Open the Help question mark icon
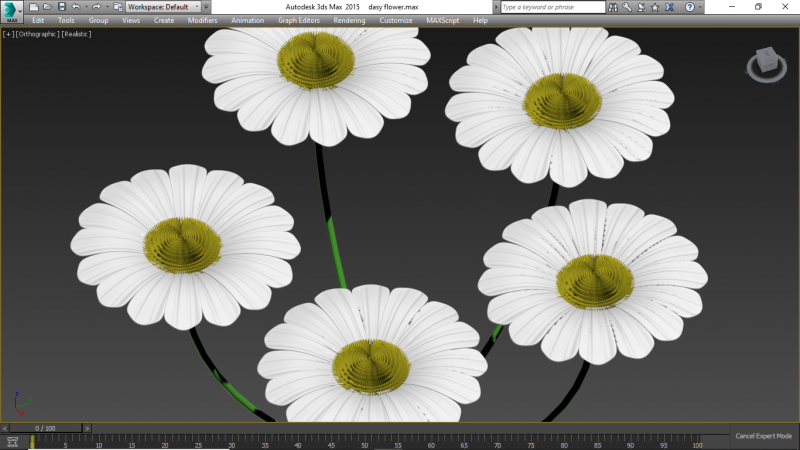Image resolution: width=800 pixels, height=450 pixels. [x=689, y=7]
